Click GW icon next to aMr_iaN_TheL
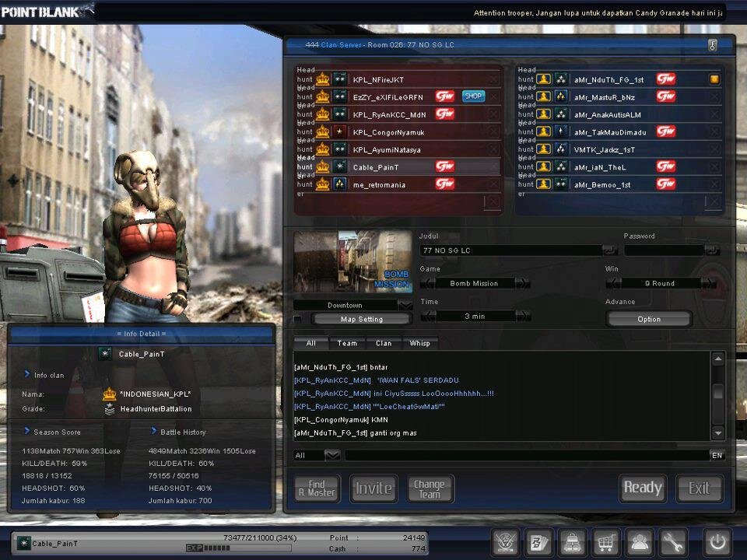747x560 pixels. pyautogui.click(x=665, y=166)
